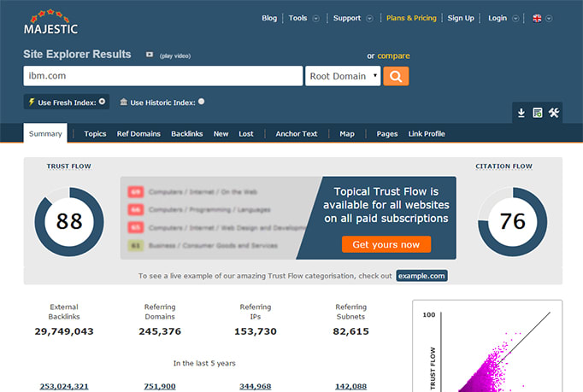This screenshot has height=392, width=583.
Task: Click the Login menu item
Action: tap(498, 18)
